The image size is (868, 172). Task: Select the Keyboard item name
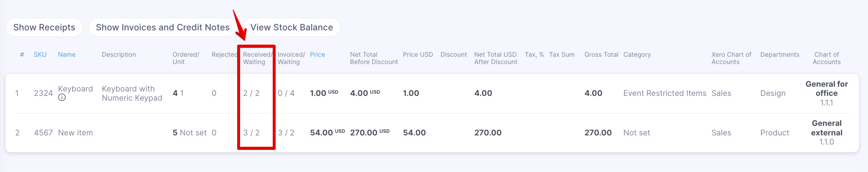coord(76,89)
